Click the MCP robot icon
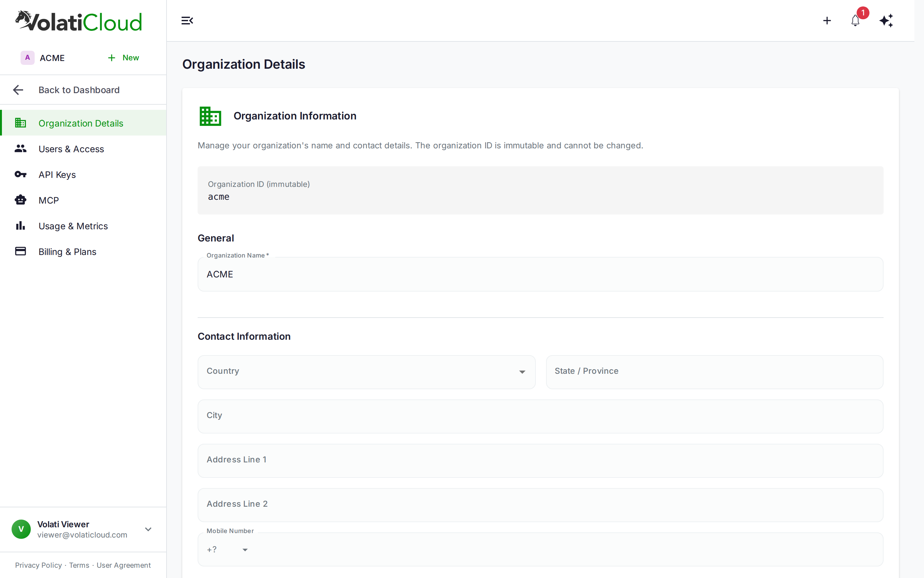 pos(21,200)
